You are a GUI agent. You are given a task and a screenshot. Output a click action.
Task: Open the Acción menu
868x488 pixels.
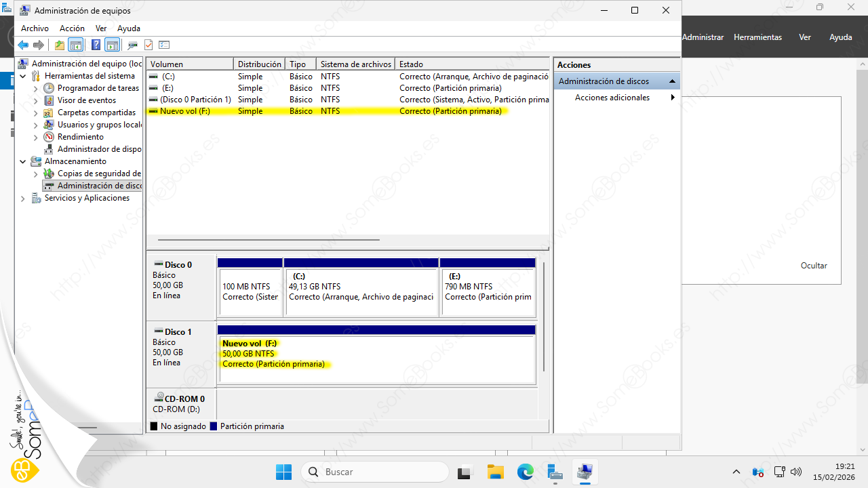coord(72,28)
